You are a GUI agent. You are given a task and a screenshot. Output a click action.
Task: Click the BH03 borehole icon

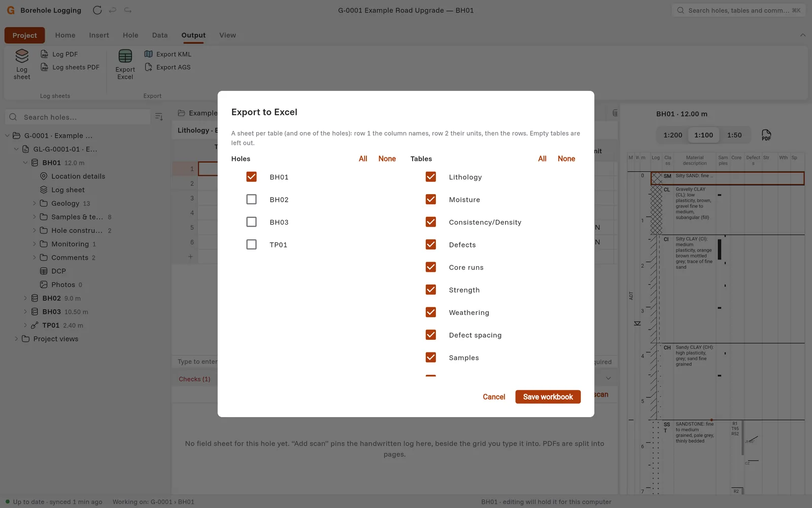coord(35,311)
